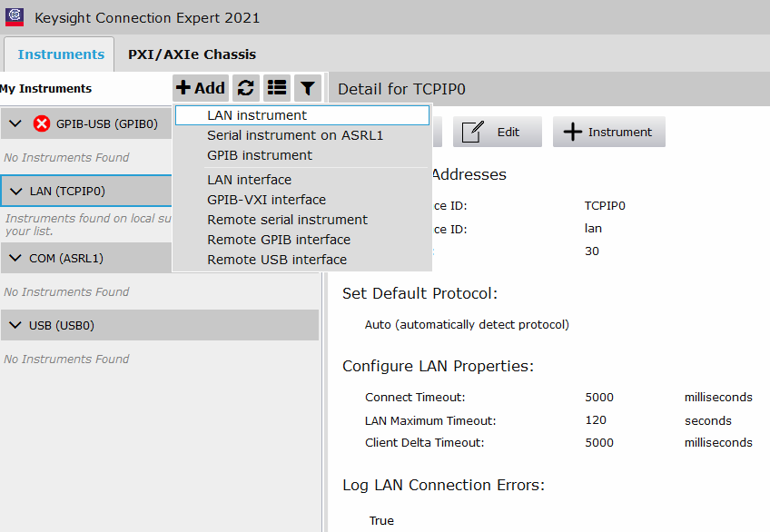Collapse the LAN (TCPIP0) chevron
The height and width of the screenshot is (532, 770).
point(15,191)
